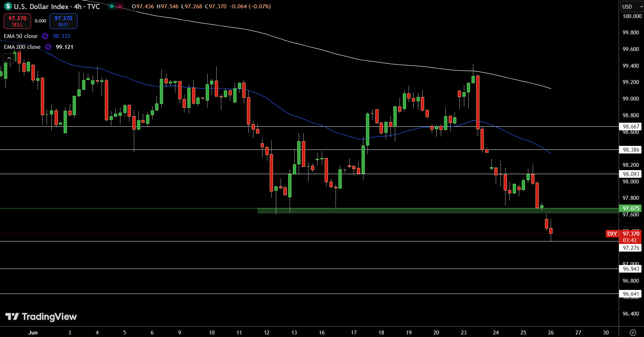Screen dimensions: 644x337
Task: Click date 23 on the time axis
Action: point(464,332)
